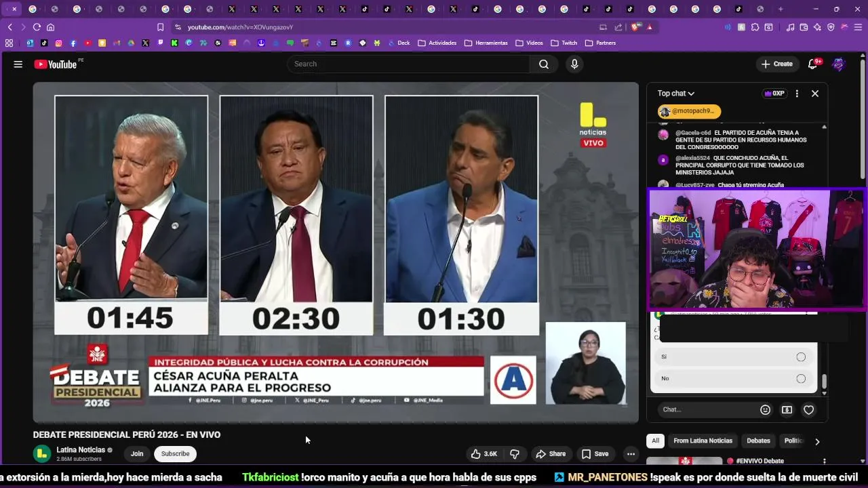The height and width of the screenshot is (488, 868).
Task: Click the lower live chat scrollbar
Action: click(x=825, y=383)
